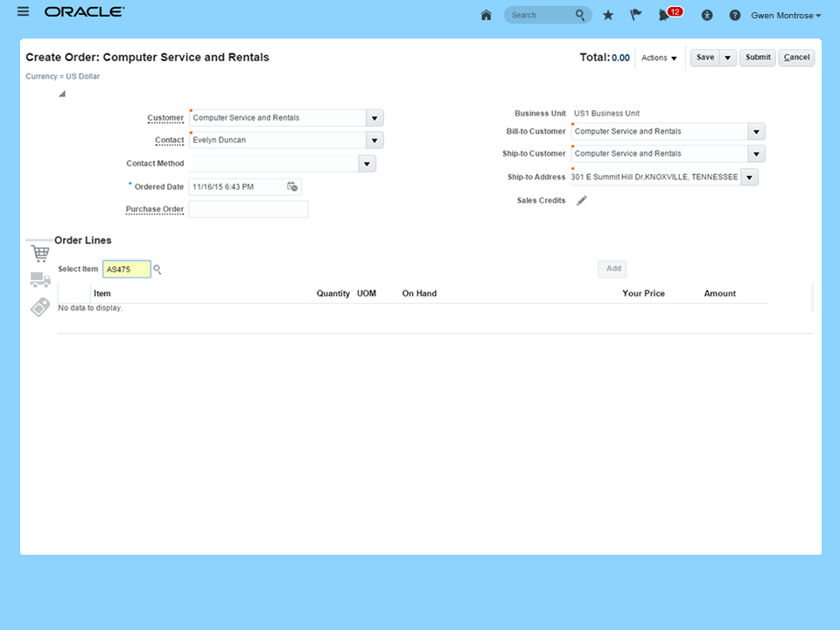Click the UOM column header
Viewport: 840px width, 630px height.
point(367,294)
